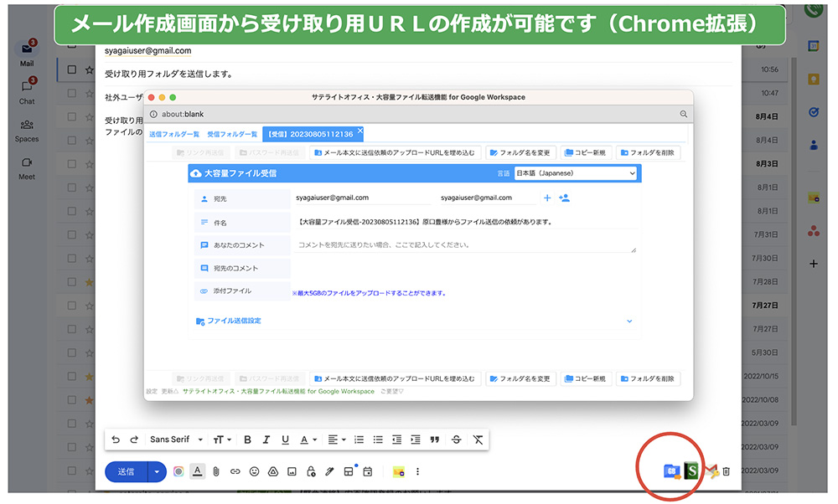This screenshot has width=838, height=504.
Task: Increase indent in compose toolbar
Action: [416, 440]
